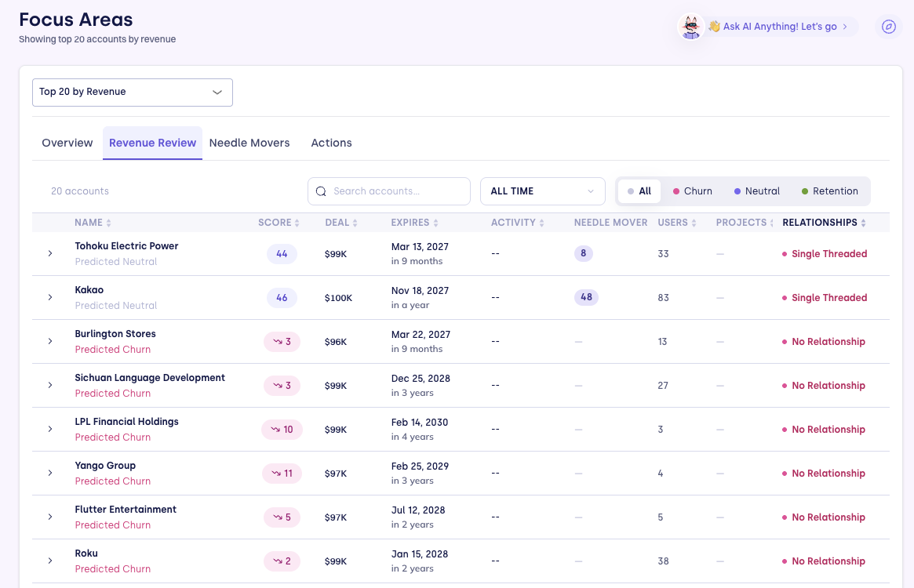Click Predicted Churn under Flutter Entertainment
This screenshot has width=914, height=588.
pyautogui.click(x=112, y=525)
